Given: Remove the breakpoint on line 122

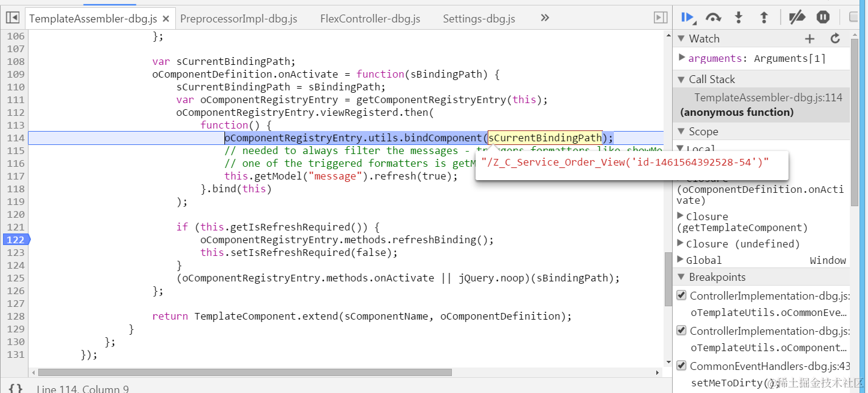Looking at the screenshot, I should (x=16, y=240).
